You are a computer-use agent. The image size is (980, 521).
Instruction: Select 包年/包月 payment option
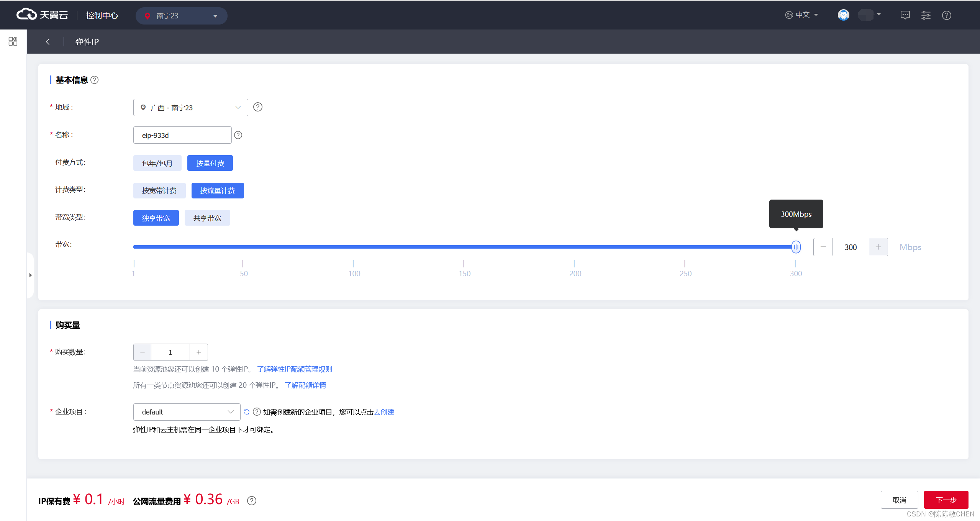(157, 163)
